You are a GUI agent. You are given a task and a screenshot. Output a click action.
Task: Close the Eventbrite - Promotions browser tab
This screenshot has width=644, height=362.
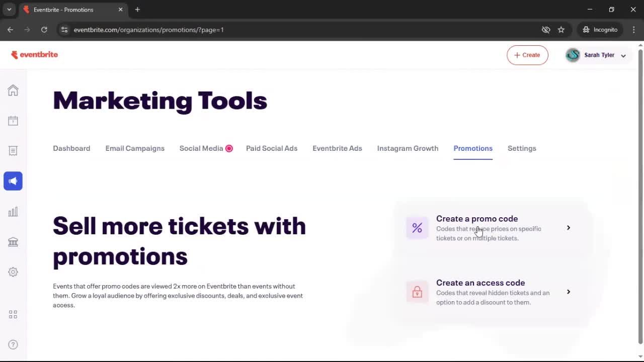121,10
